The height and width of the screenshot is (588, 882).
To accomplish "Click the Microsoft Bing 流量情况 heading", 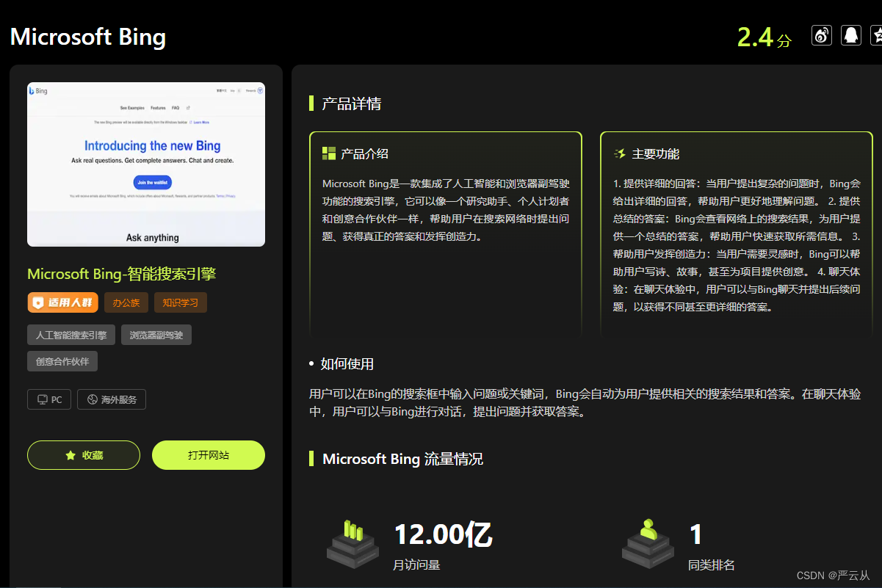I will pyautogui.click(x=402, y=459).
